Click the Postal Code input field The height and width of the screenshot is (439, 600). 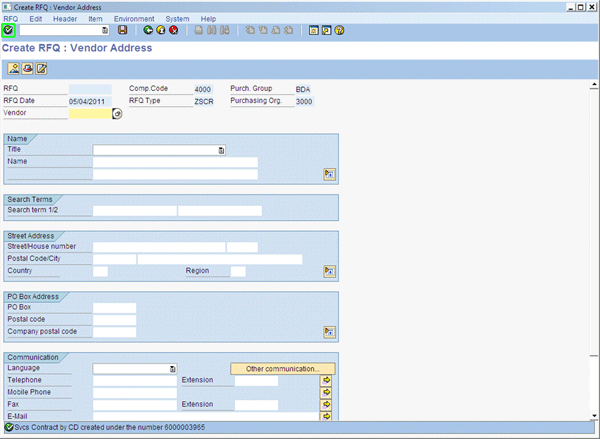(x=114, y=259)
